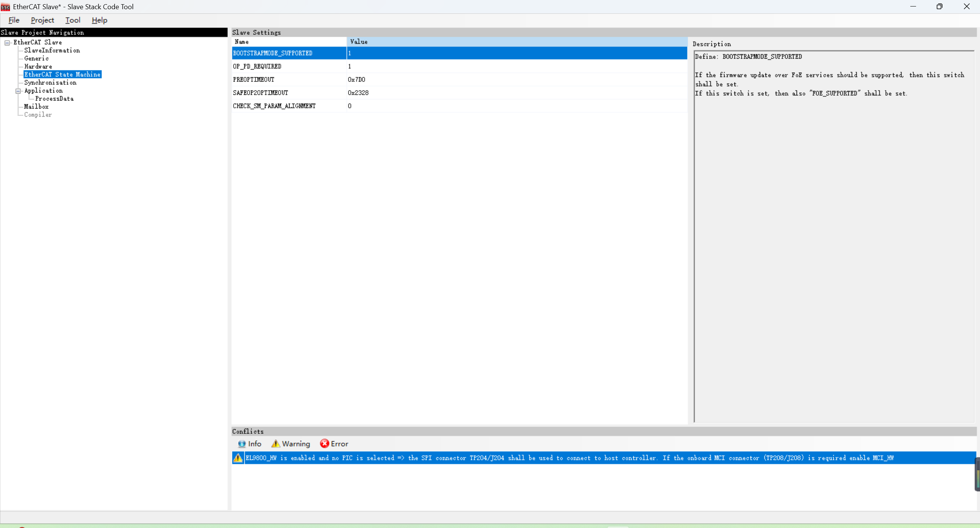980x528 pixels.
Task: Select SlaveInformation in navigation tree
Action: (52, 51)
